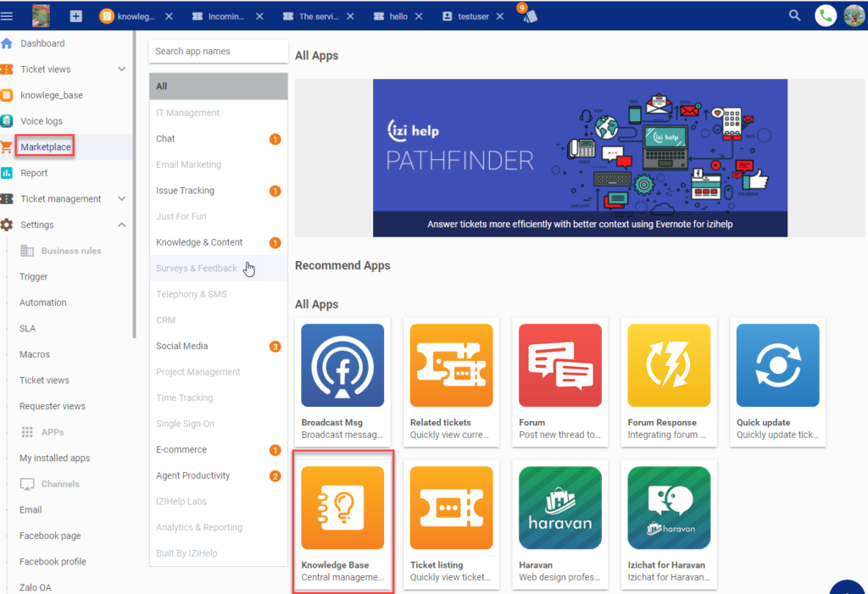Open the Forum Response app icon

point(669,365)
